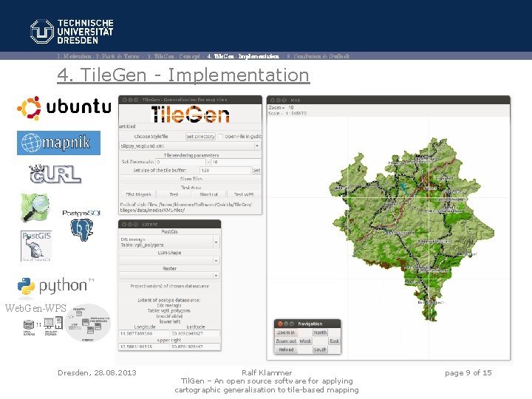Enable the 'open file in gedit' checkbox
Screen dimensions: 532x399
tap(221, 137)
